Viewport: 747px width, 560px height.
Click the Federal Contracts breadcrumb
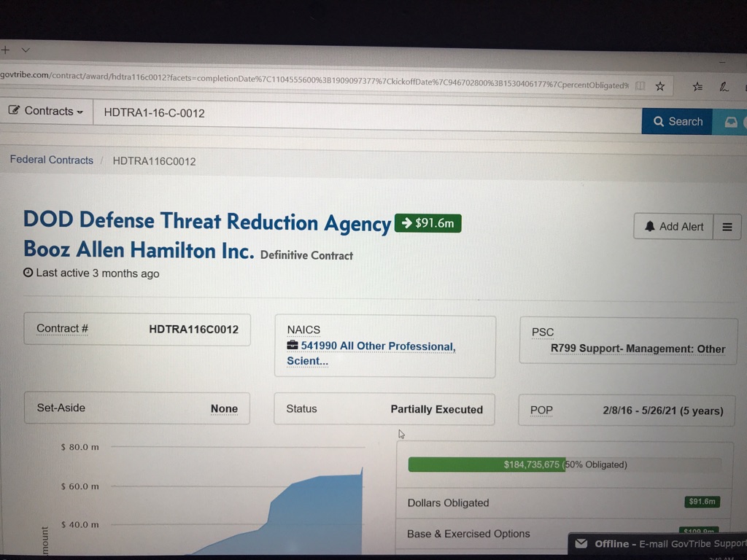51,160
